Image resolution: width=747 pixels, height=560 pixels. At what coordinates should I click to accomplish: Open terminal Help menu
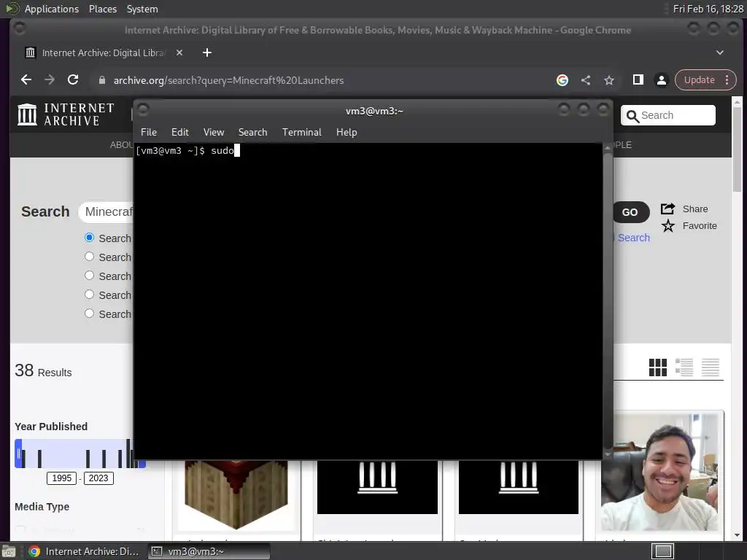pyautogui.click(x=347, y=133)
